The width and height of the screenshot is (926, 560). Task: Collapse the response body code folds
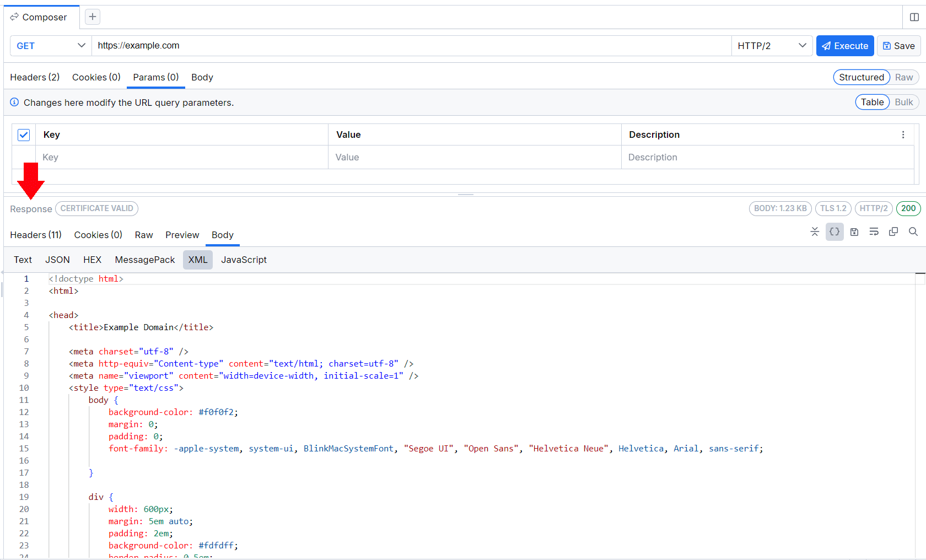pos(815,232)
